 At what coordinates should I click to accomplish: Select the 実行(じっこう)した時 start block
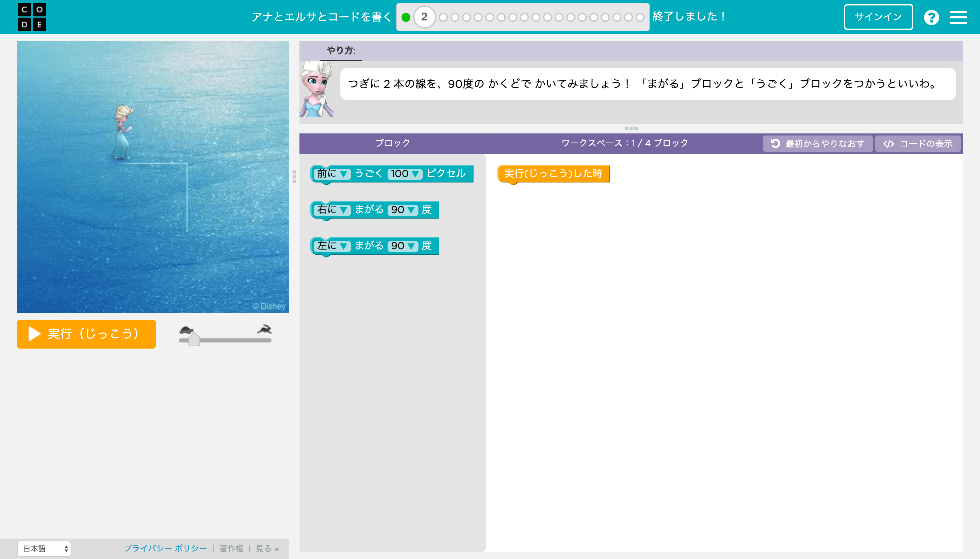[553, 174]
